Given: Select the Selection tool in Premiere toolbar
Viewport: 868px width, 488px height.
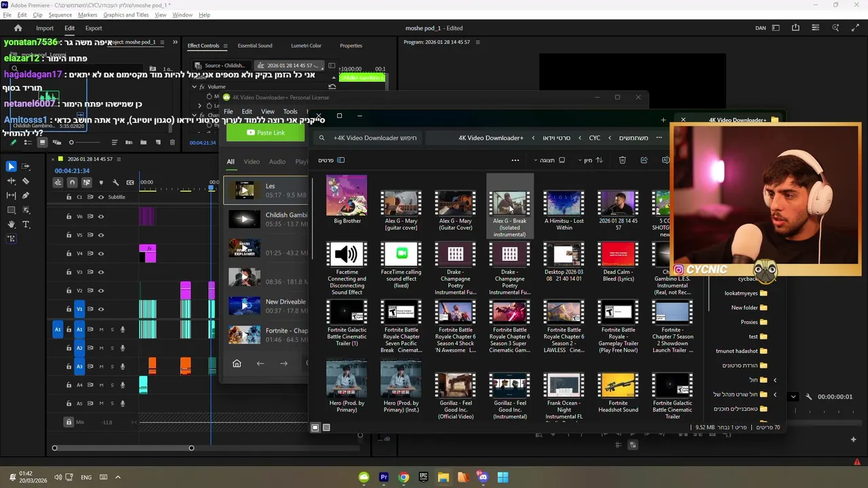Looking at the screenshot, I should coord(11,166).
